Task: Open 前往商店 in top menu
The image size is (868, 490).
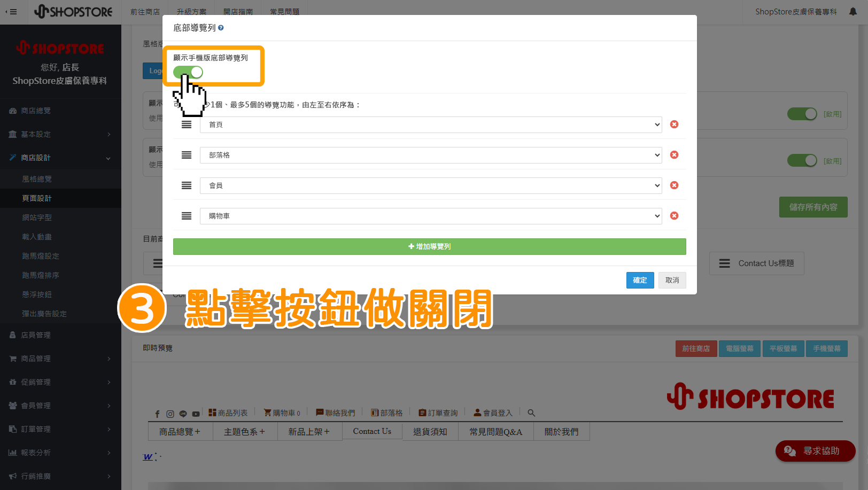Action: point(145,12)
